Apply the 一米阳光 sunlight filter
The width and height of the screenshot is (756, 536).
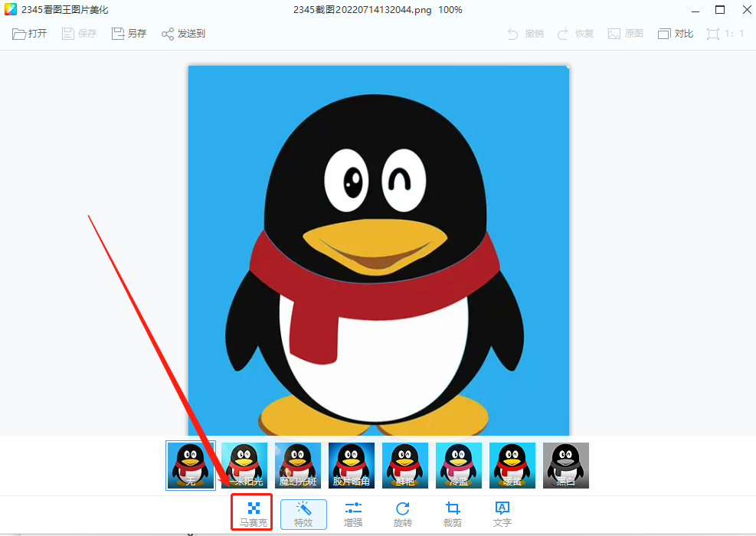click(244, 465)
